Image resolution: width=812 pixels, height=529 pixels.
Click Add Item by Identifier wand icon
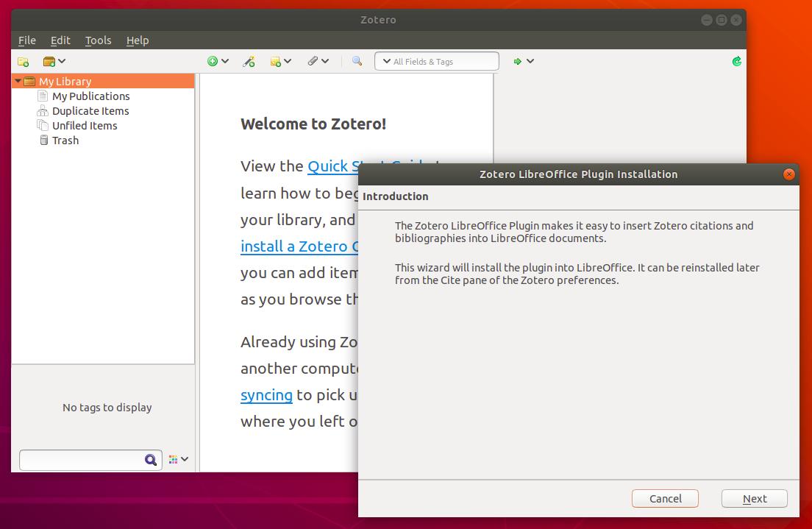pyautogui.click(x=249, y=62)
